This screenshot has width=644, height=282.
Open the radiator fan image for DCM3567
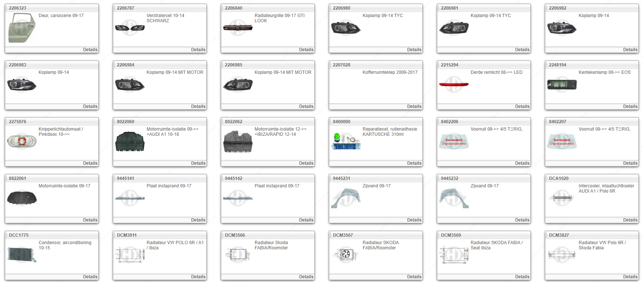click(346, 254)
